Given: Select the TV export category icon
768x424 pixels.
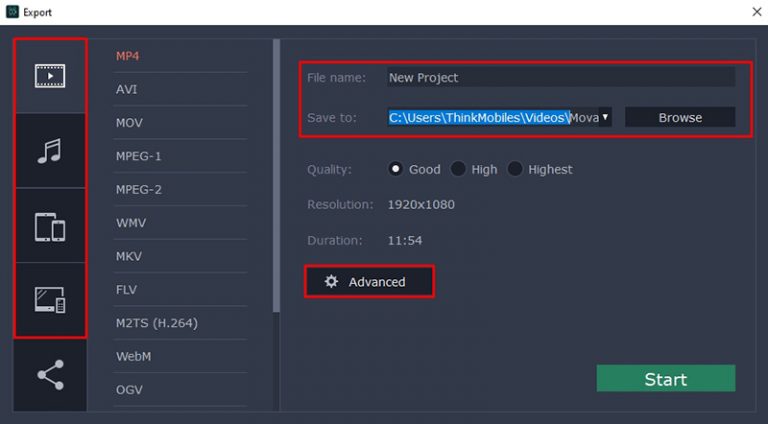Looking at the screenshot, I should pos(50,299).
